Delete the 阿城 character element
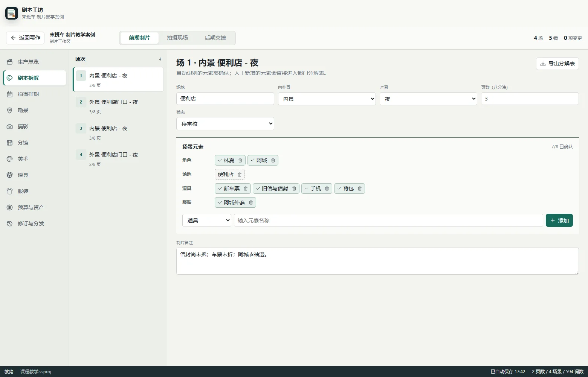Image resolution: width=588 pixels, height=377 pixels. click(273, 160)
